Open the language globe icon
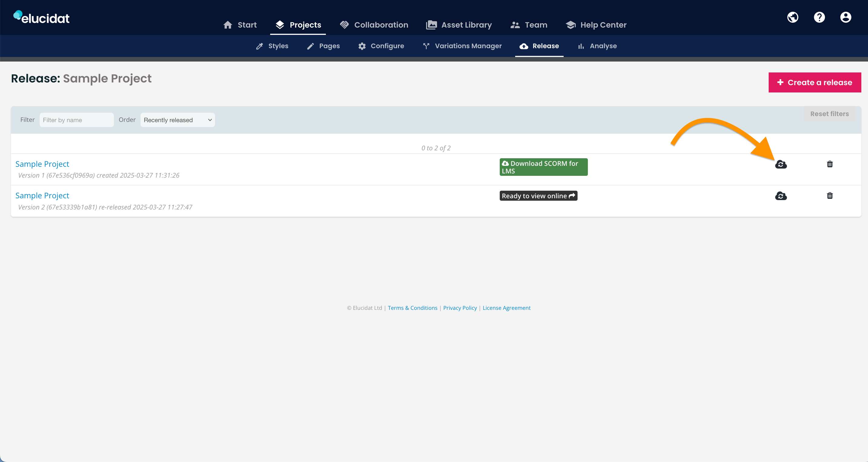Image resolution: width=868 pixels, height=462 pixels. coord(793,17)
